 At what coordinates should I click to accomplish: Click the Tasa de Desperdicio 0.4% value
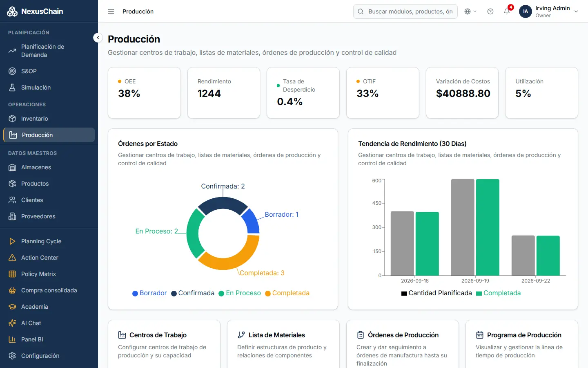pos(290,102)
